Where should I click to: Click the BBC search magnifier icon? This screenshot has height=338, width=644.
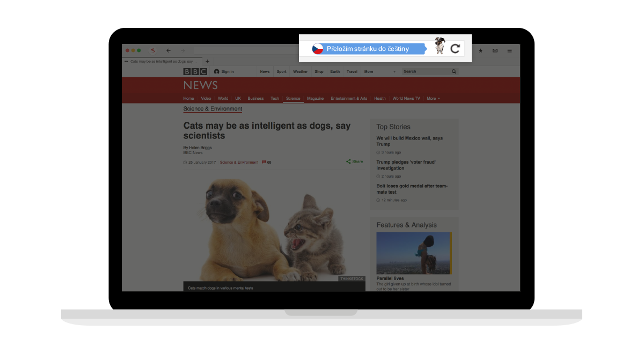click(x=453, y=71)
